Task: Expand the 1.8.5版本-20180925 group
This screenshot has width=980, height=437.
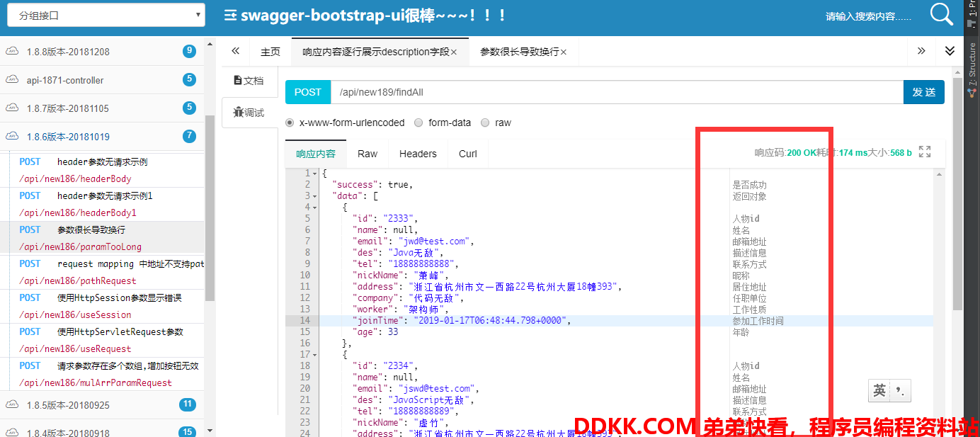Action: click(x=102, y=405)
